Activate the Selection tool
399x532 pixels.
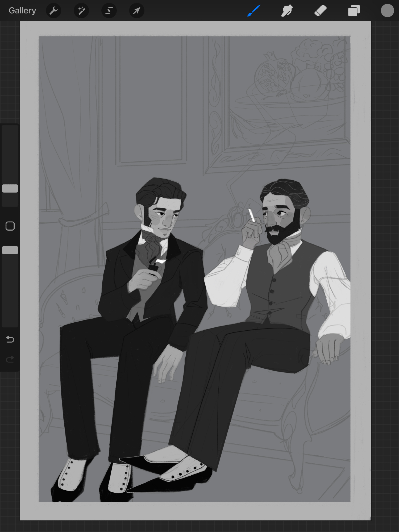109,11
